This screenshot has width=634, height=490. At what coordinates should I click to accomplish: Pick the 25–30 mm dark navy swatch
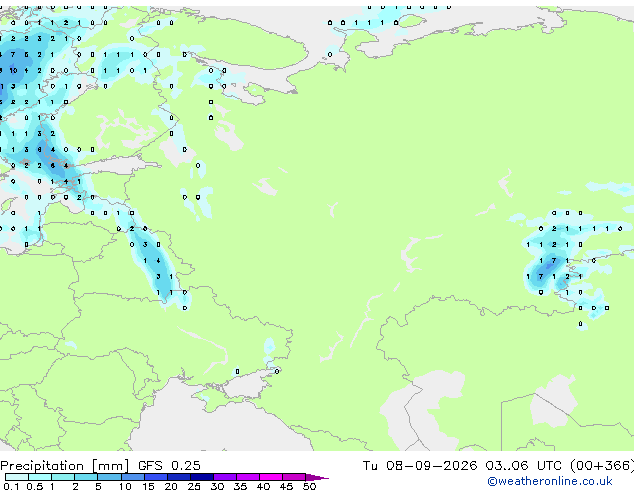tap(201, 477)
